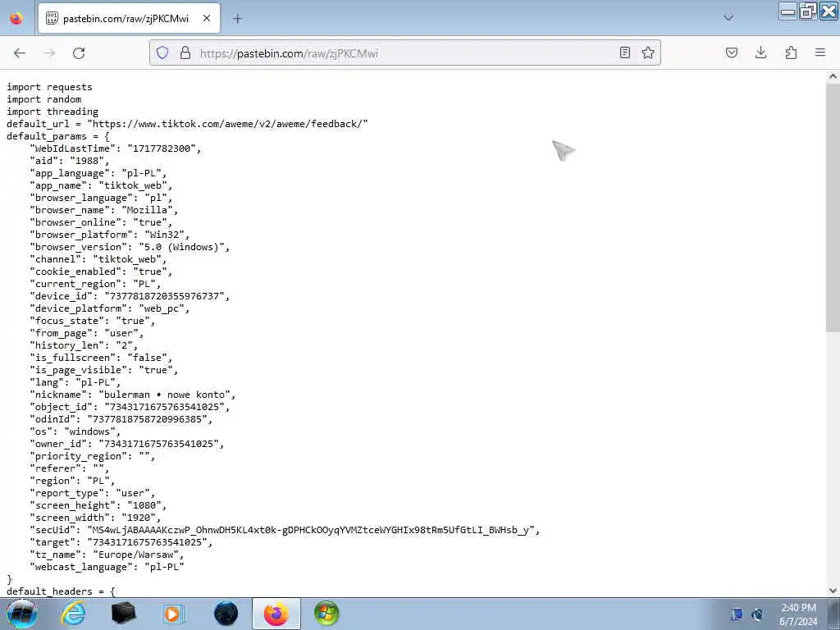Screen dimensions: 840x630
Task: Open the Windows Start menu
Action: 21,614
